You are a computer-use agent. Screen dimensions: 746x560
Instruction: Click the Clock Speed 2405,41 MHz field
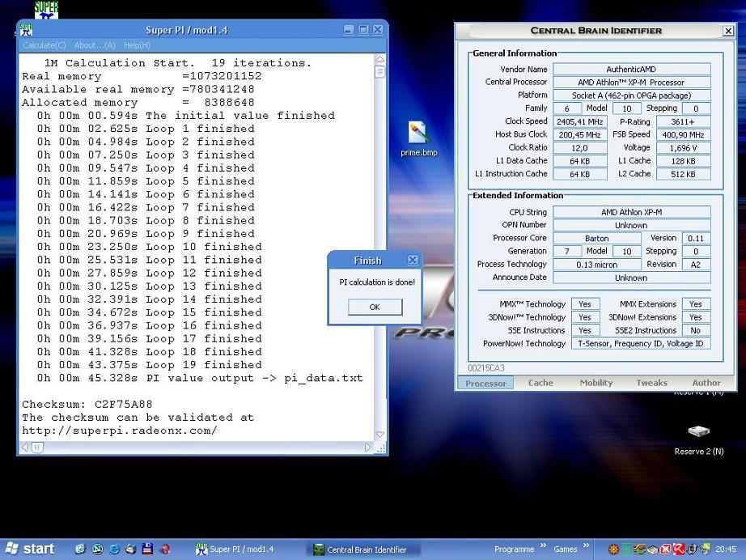pyautogui.click(x=579, y=122)
